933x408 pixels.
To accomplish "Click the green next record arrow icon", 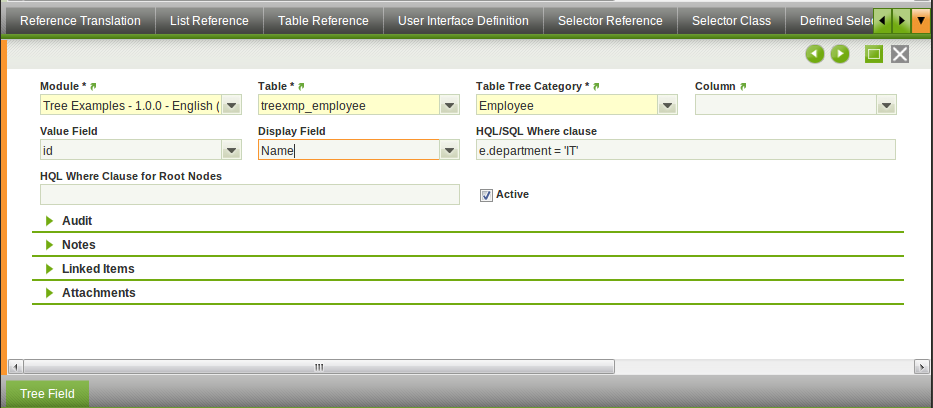I will [840, 54].
